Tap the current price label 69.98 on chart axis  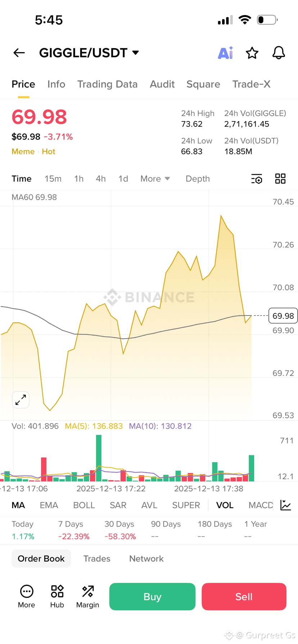[283, 316]
